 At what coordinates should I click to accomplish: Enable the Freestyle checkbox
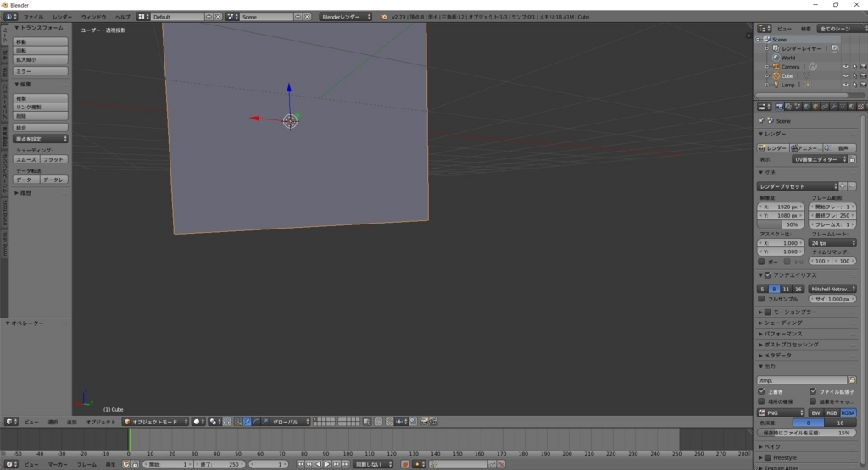[768, 457]
